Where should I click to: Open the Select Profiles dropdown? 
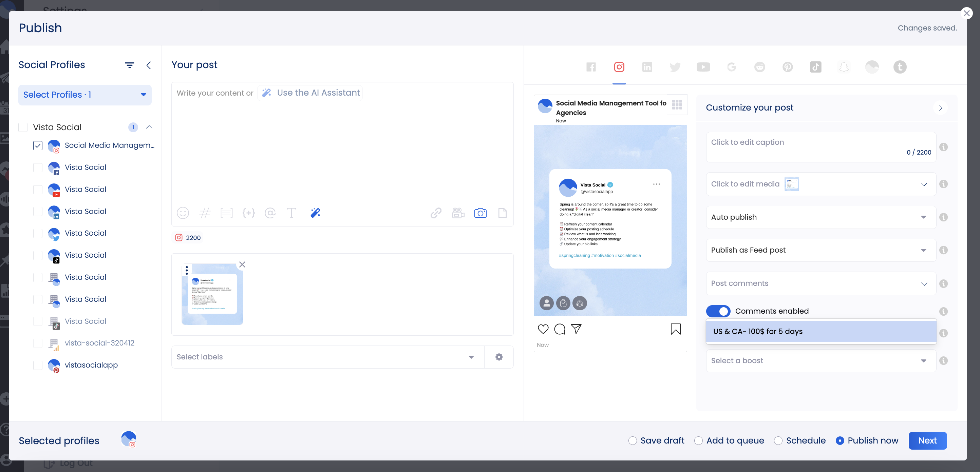pyautogui.click(x=85, y=95)
